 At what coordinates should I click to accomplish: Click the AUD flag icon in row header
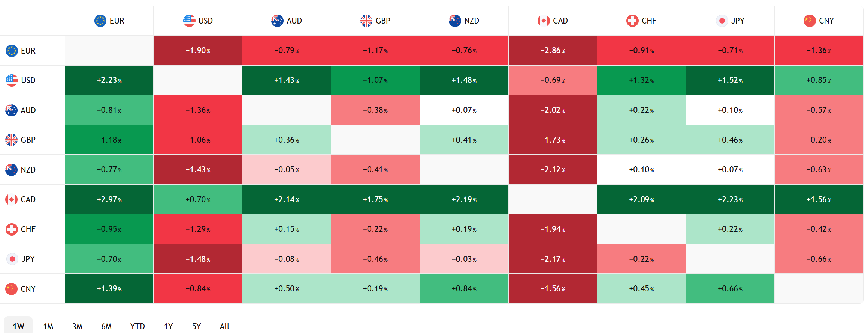[x=12, y=110]
